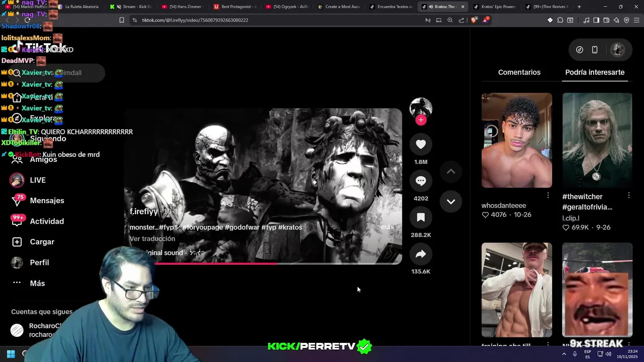Screen dimensions: 644x362
Task: Open the f.ireflyy creator avatar beside video
Action: (421, 108)
